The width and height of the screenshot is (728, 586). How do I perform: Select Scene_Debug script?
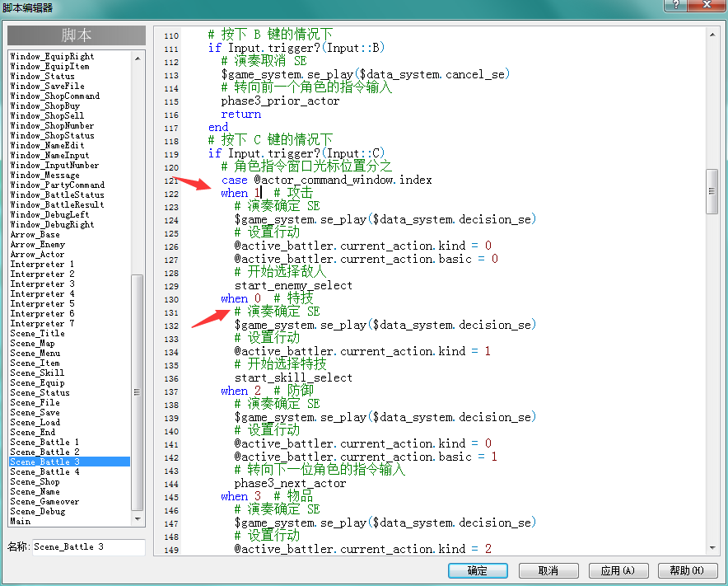(38, 511)
